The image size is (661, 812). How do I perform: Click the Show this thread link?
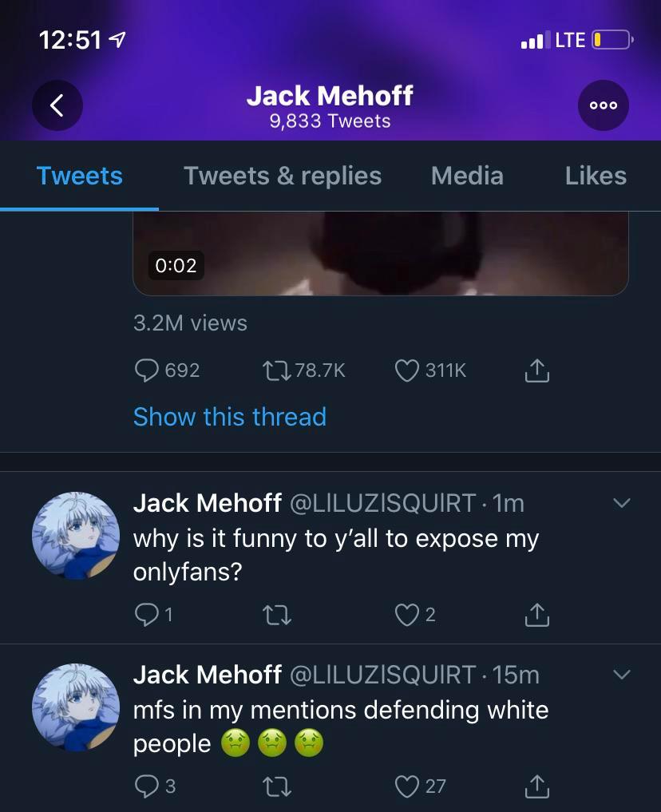click(x=230, y=417)
